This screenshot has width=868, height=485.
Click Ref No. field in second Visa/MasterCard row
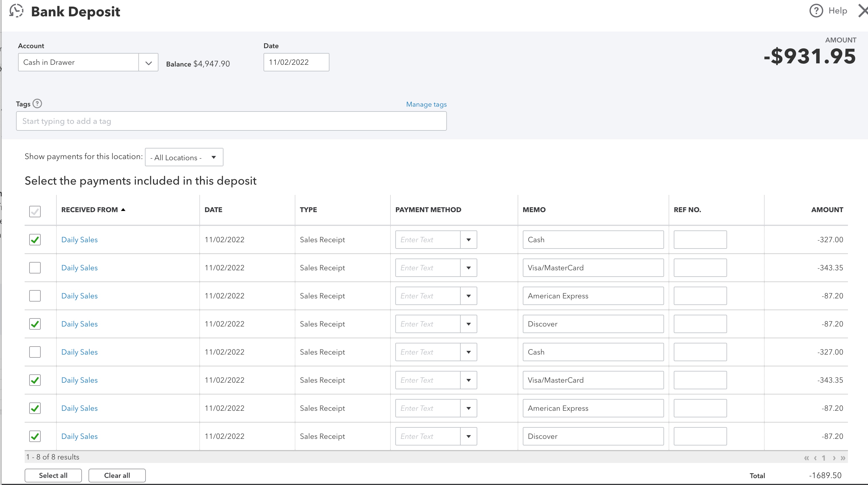click(700, 380)
